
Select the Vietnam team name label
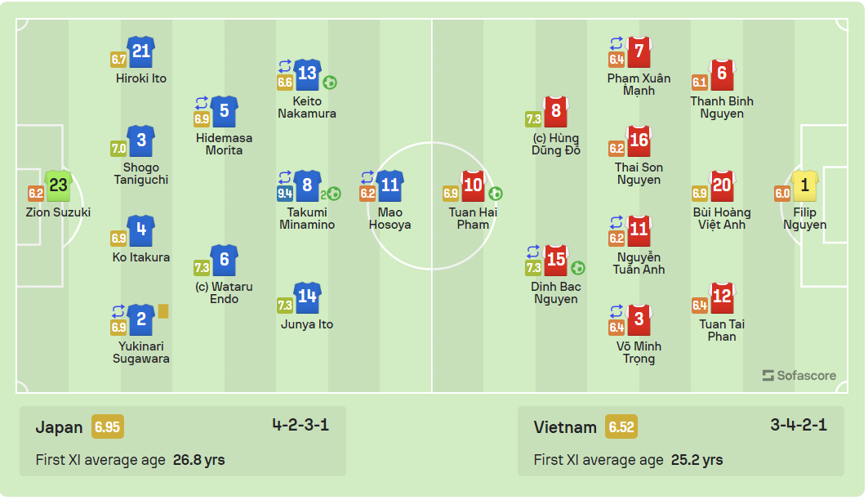[565, 427]
